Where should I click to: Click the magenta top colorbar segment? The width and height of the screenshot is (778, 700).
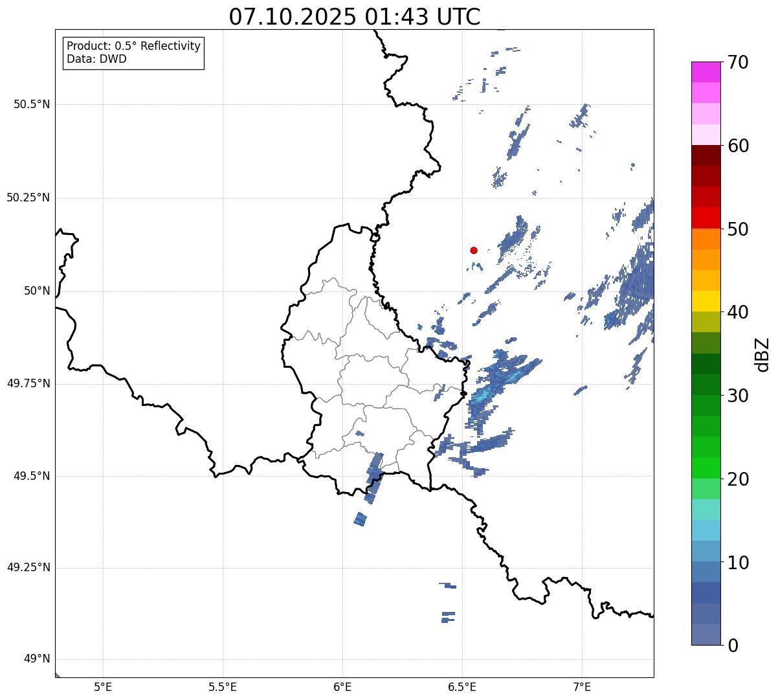(706, 72)
